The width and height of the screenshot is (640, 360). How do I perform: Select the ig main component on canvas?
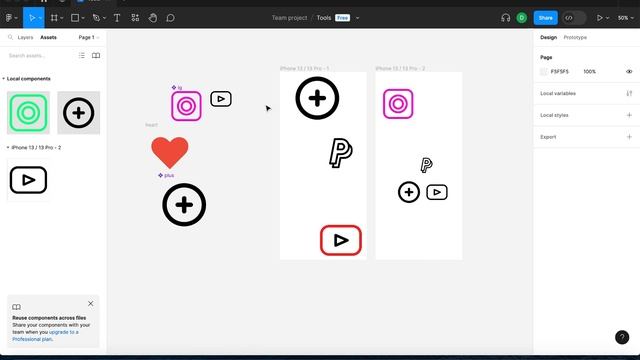click(x=186, y=106)
